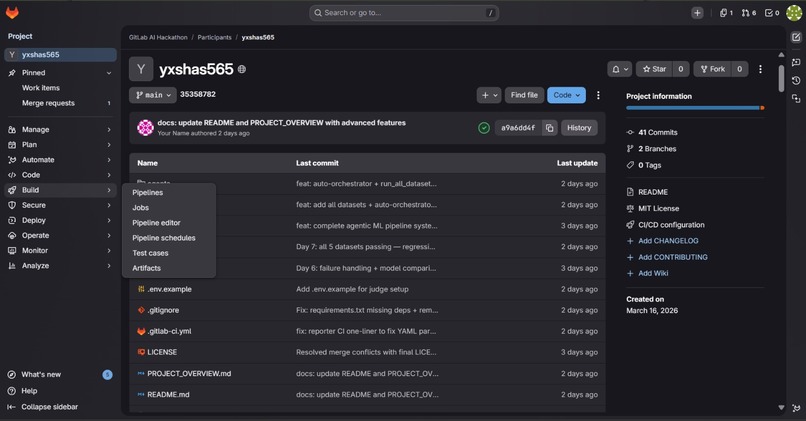806x421 pixels.
Task: Open project actions kebab next to Fork
Action: [760, 69]
